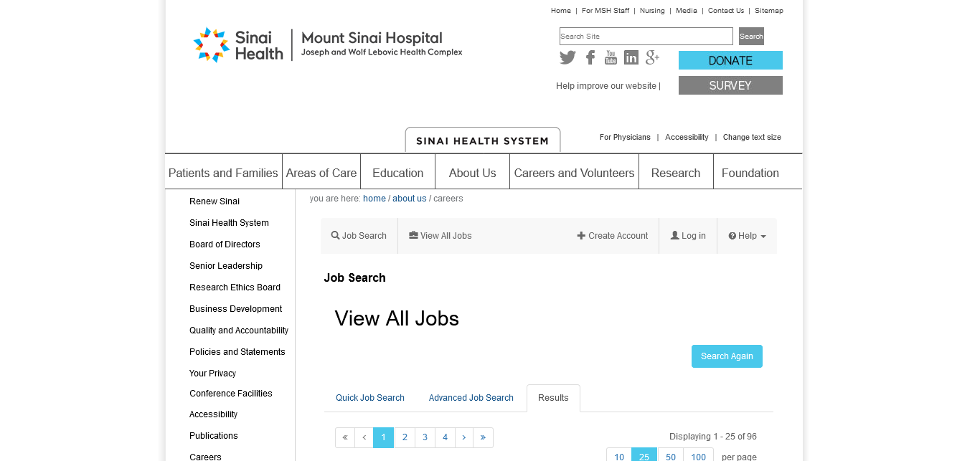980x461 pixels.
Task: Expand the Help dropdown menu
Action: tap(747, 236)
